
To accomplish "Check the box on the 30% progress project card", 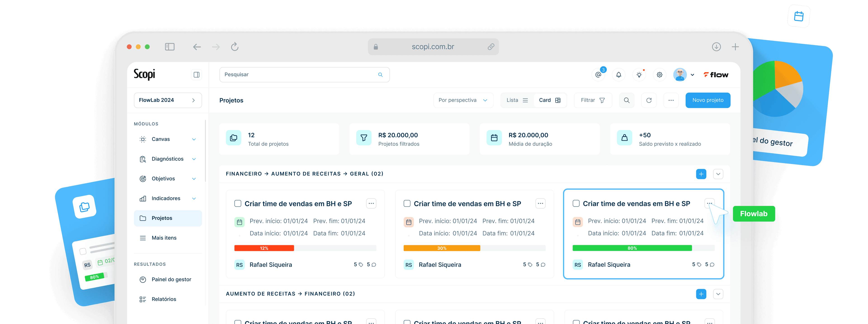I will tap(407, 204).
